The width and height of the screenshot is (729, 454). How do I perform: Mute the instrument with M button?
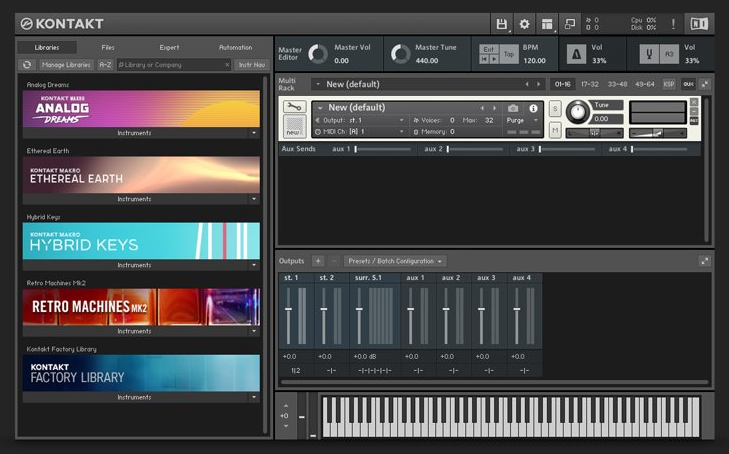555,131
